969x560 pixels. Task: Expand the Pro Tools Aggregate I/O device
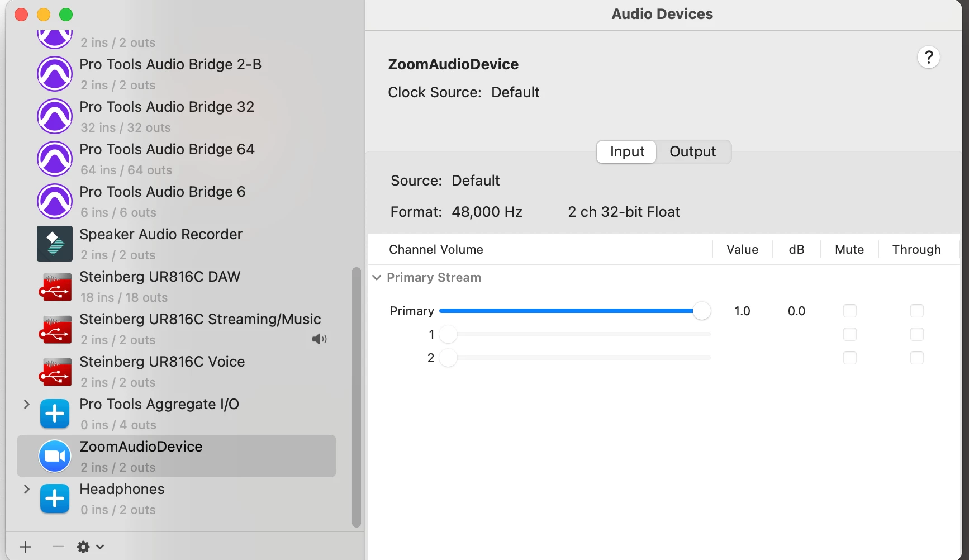(x=26, y=404)
